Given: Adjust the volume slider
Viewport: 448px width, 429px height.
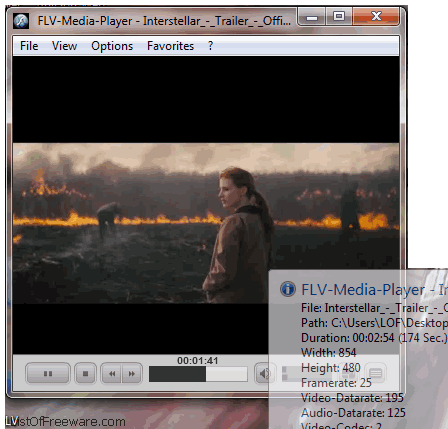Looking at the screenshot, I should pos(307,374).
